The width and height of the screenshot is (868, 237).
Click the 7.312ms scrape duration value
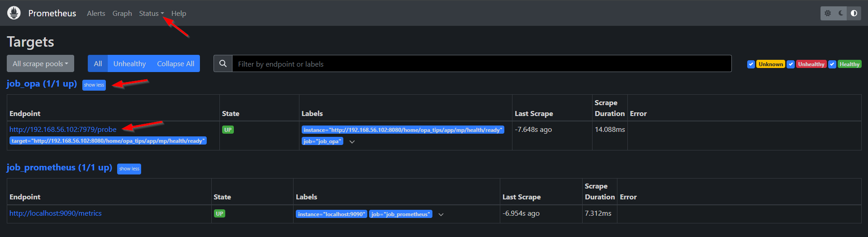(x=598, y=213)
